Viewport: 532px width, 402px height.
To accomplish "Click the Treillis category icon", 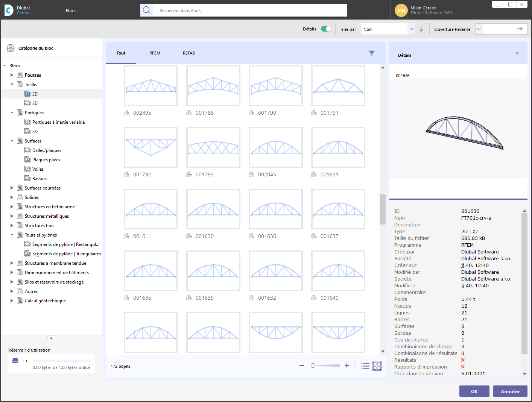I will tap(20, 85).
